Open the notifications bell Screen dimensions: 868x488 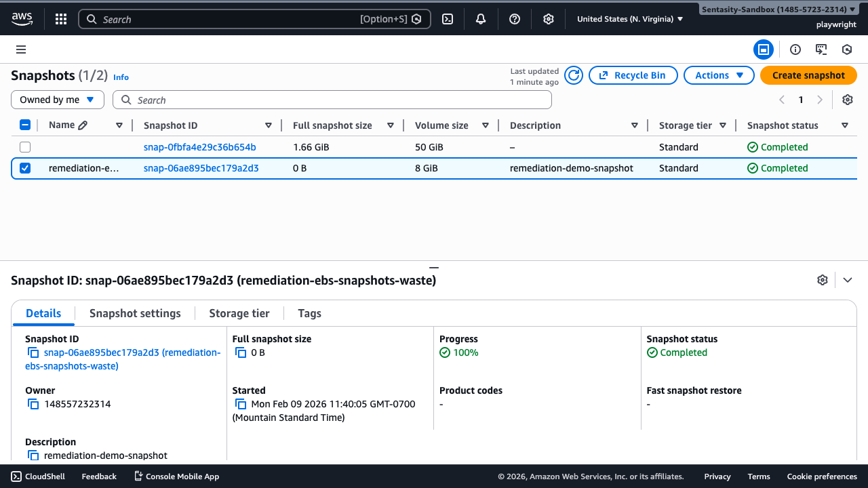tap(481, 19)
